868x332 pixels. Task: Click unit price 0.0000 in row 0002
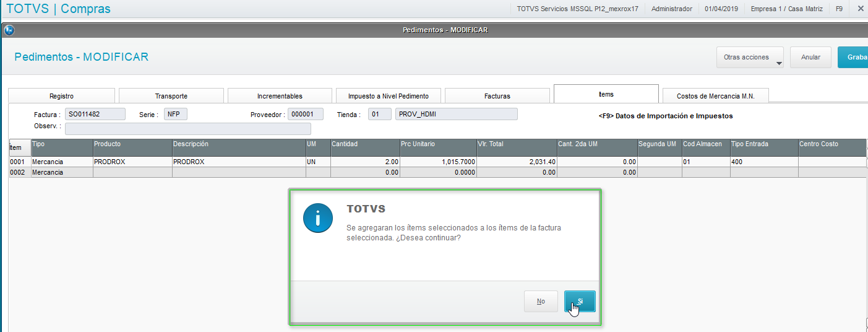[438, 172]
